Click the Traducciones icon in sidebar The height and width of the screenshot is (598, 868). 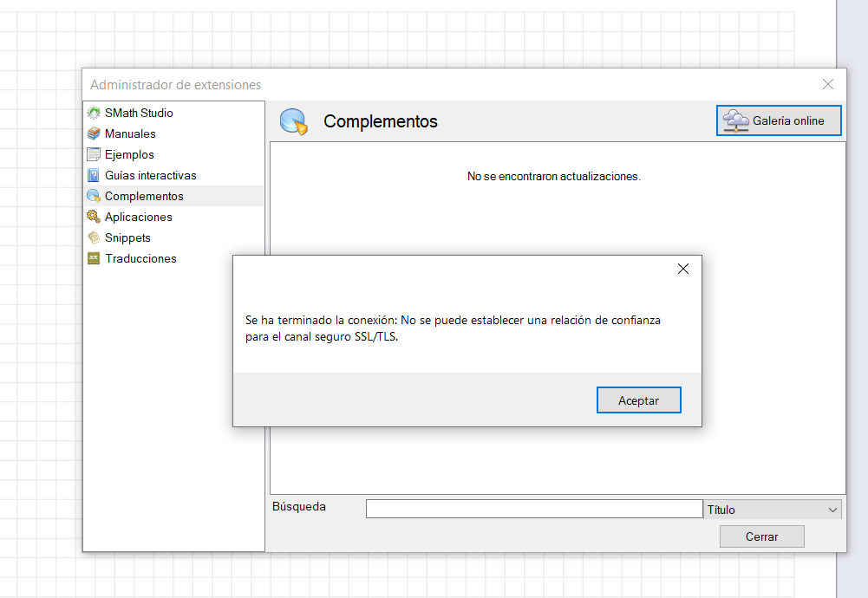(94, 258)
